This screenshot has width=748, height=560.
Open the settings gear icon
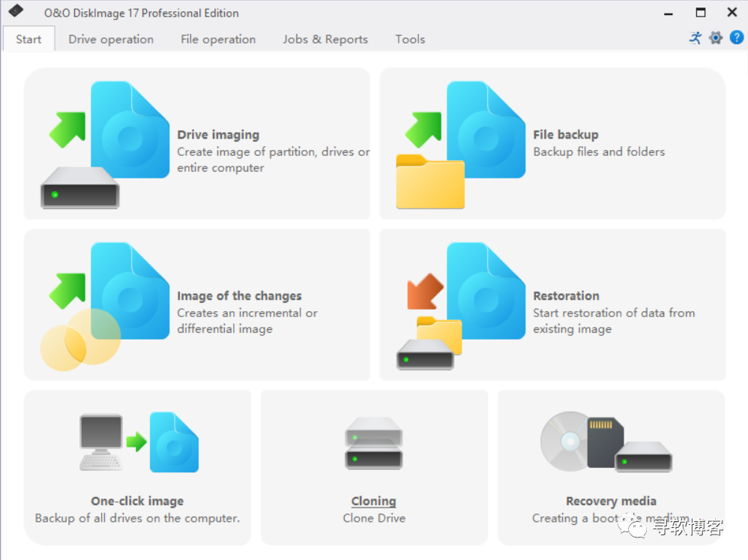click(717, 37)
